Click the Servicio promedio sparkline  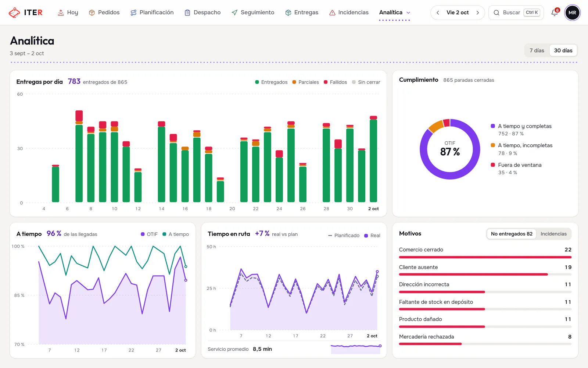tap(355, 349)
